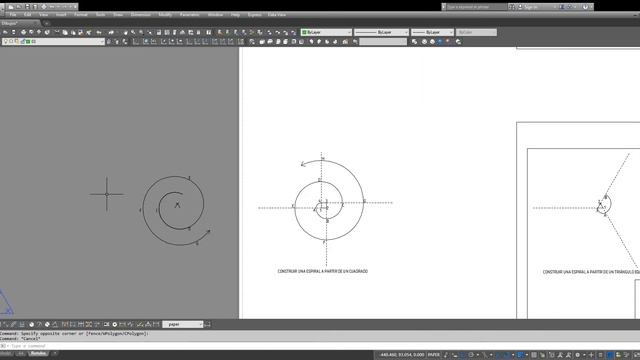This screenshot has height=360, width=640.
Task: Click the icon right of the paper dropdown
Action: [207, 324]
